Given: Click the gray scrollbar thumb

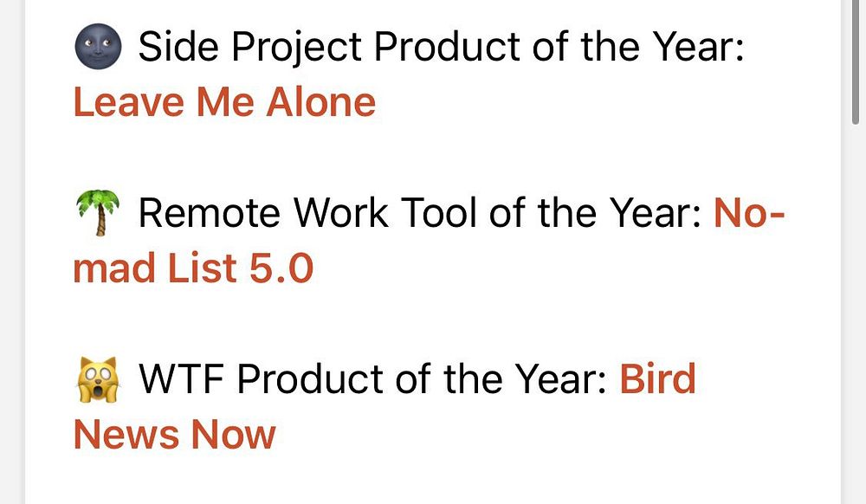Looking at the screenshot, I should tap(856, 61).
